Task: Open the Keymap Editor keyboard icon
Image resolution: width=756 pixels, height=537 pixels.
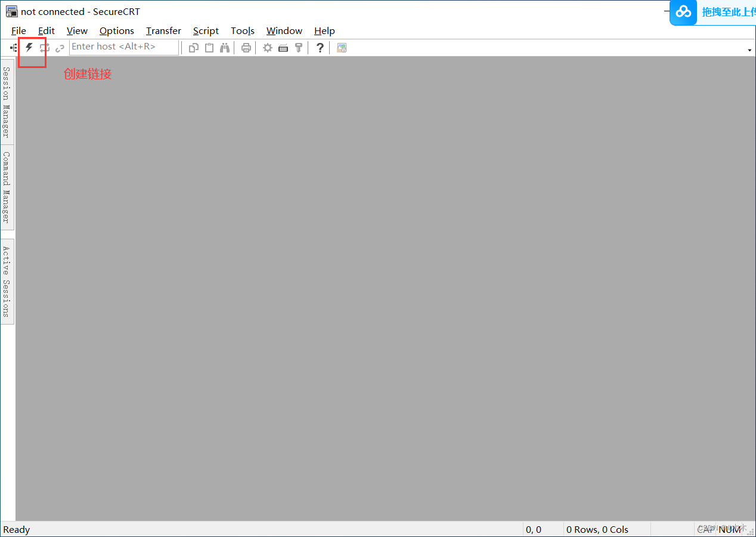Action: (x=283, y=48)
